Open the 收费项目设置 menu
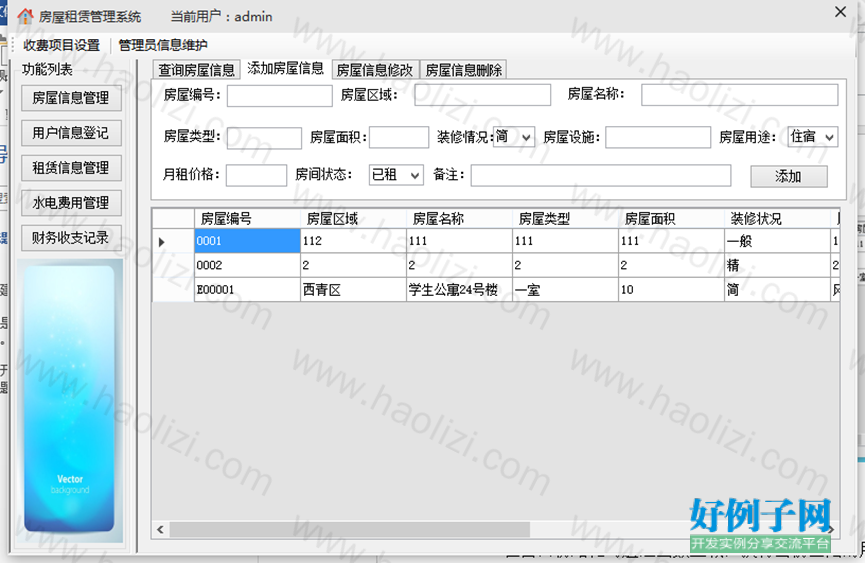Screen dimensions: 865x563 click(61, 45)
